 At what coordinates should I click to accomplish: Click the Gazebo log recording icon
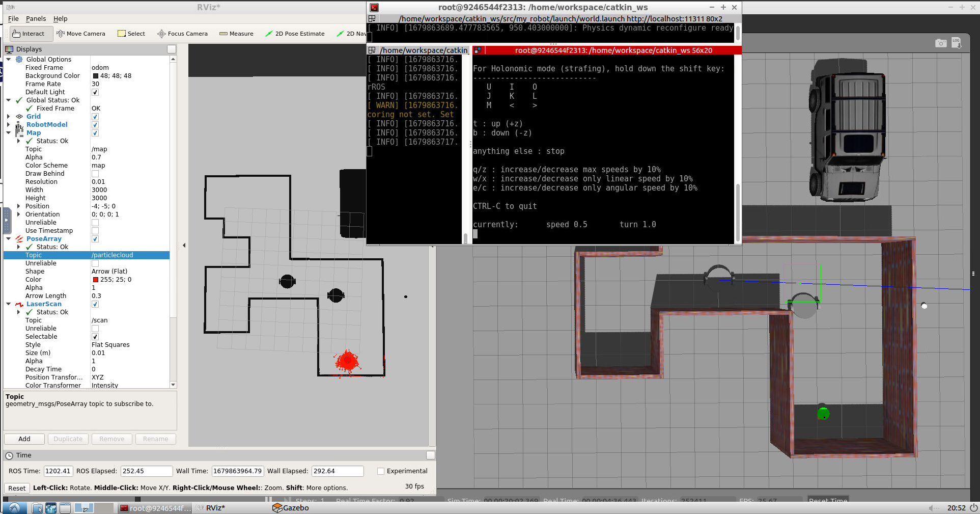click(957, 43)
